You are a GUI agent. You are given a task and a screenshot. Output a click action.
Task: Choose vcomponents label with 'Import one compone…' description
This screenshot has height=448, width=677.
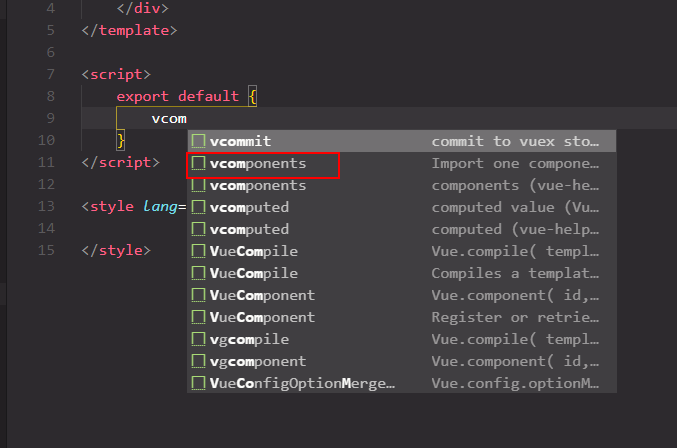[x=258, y=164]
